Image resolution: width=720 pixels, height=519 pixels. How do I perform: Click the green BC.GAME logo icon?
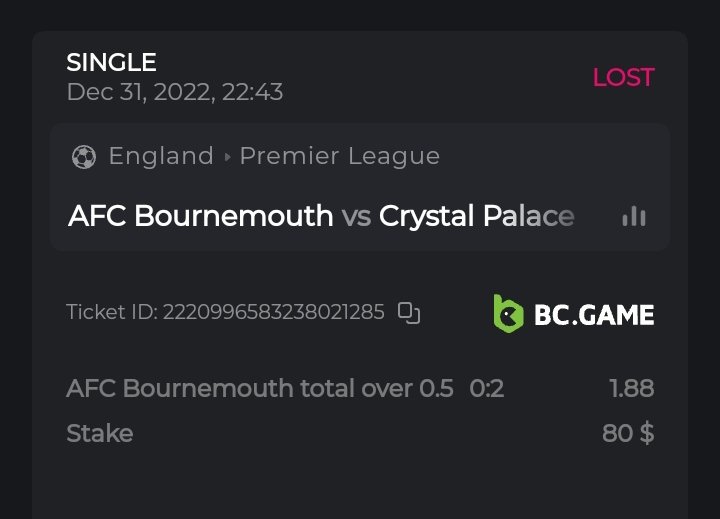coord(508,313)
